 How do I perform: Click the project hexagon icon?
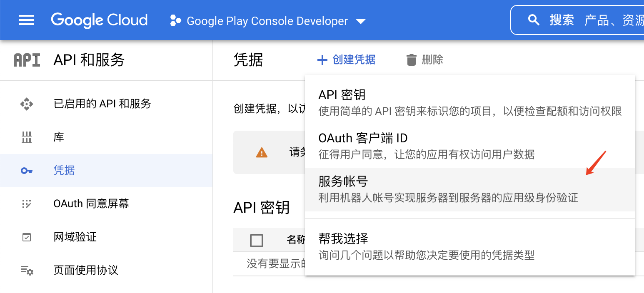[176, 21]
